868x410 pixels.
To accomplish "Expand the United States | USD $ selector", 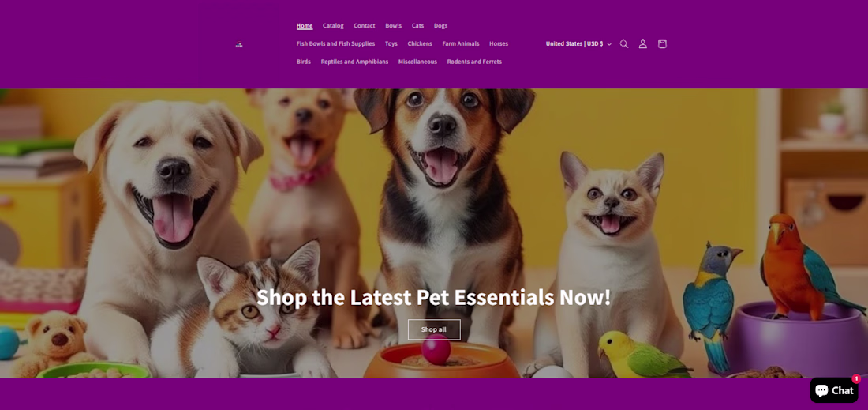I will tap(578, 43).
